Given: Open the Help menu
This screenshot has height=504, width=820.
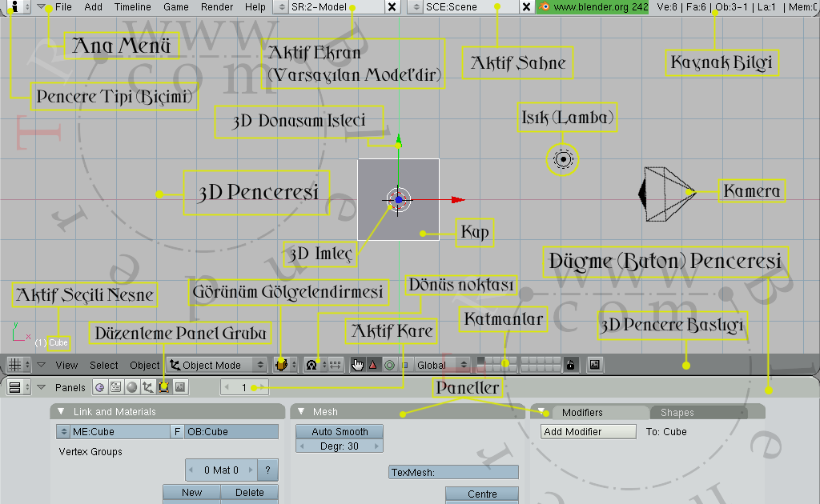Looking at the screenshot, I should (255, 6).
